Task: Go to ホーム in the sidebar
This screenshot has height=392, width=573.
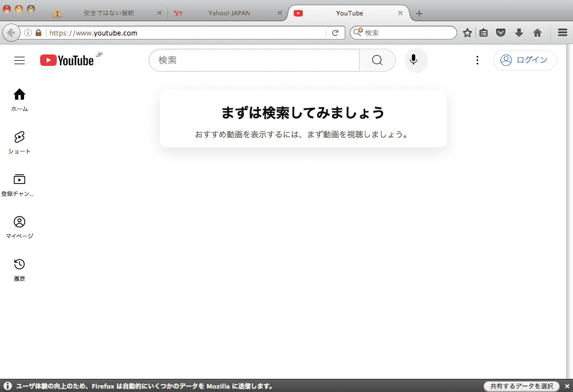Action: [x=20, y=100]
